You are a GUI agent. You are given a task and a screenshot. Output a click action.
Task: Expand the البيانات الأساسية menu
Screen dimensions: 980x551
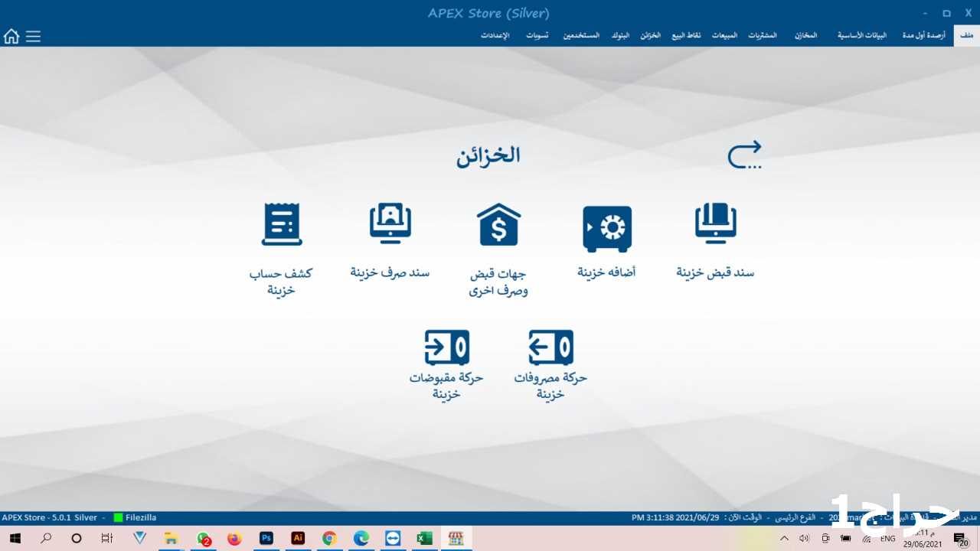(x=861, y=36)
